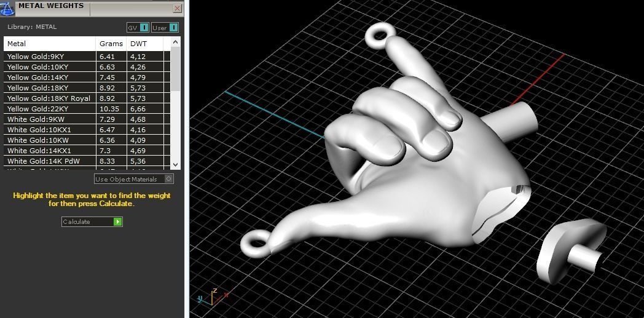
Task: Select the White Gold:10KX1 row
Action: coord(87,129)
